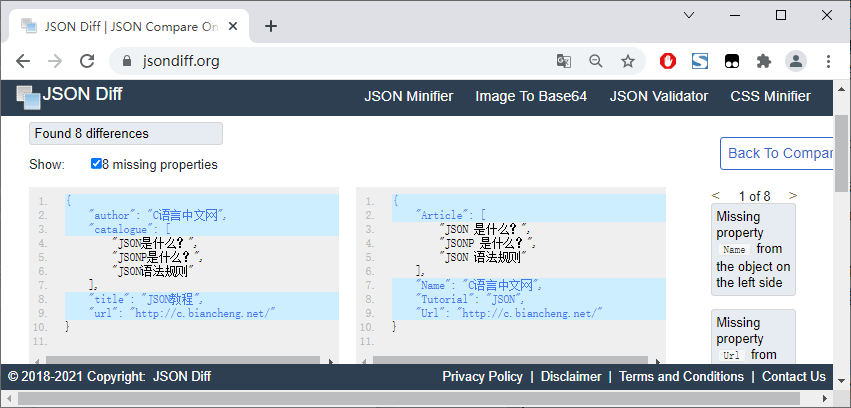The height and width of the screenshot is (408, 851).
Task: Click the left JSON pane horizontal scrollbar
Action: 183,360
